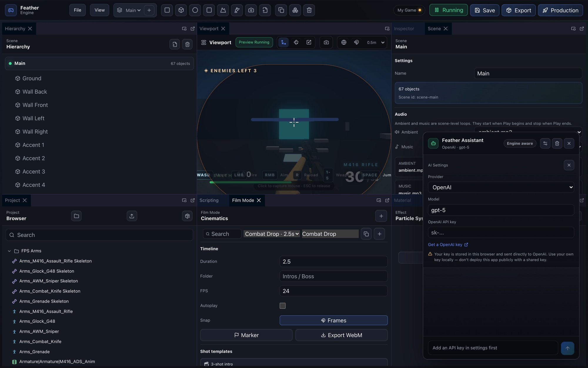
Task: Click the Export WebM button
Action: pyautogui.click(x=341, y=335)
